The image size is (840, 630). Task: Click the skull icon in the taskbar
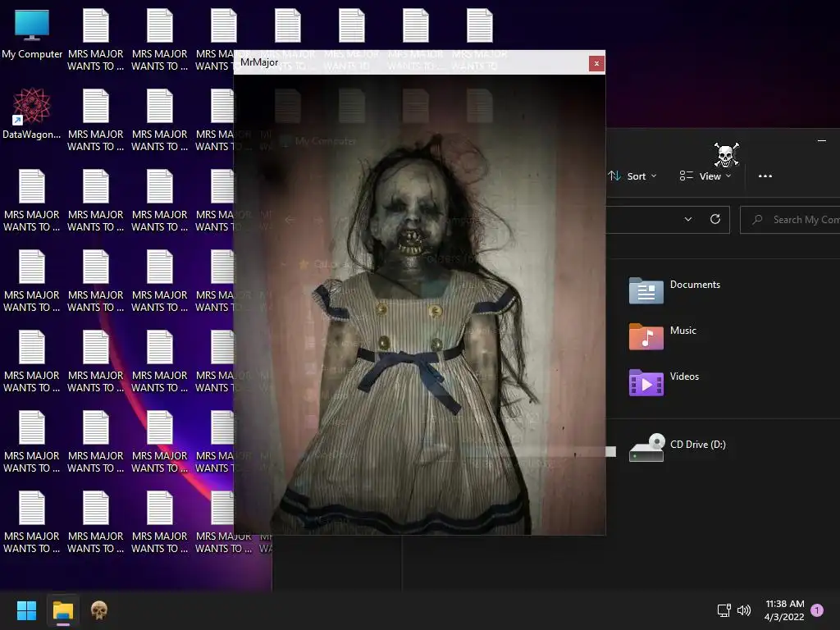pos(99,610)
